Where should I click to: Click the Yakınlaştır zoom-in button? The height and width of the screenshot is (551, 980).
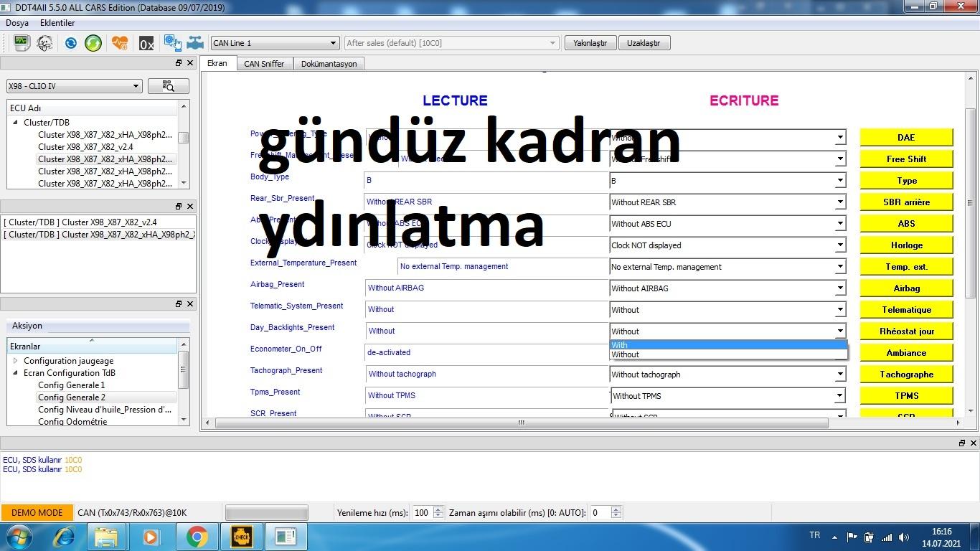[x=590, y=43]
